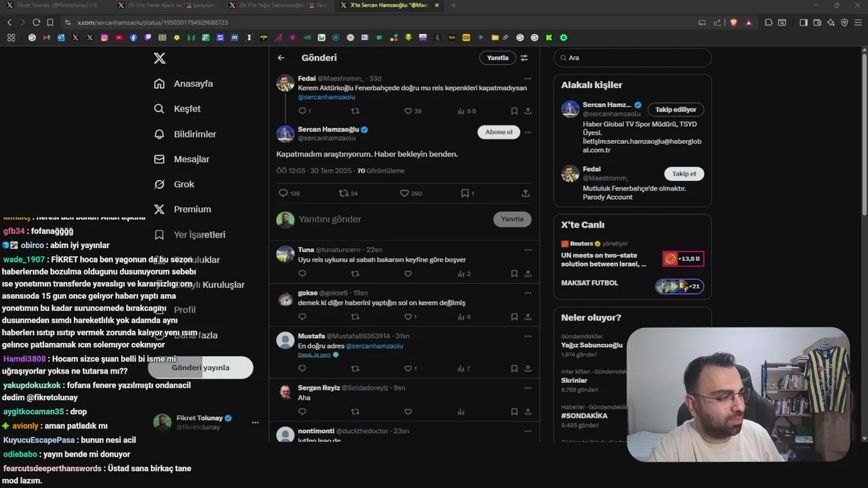Screen dimensions: 868x488
Task: Open Anasayfa home page
Action: pyautogui.click(x=183, y=83)
